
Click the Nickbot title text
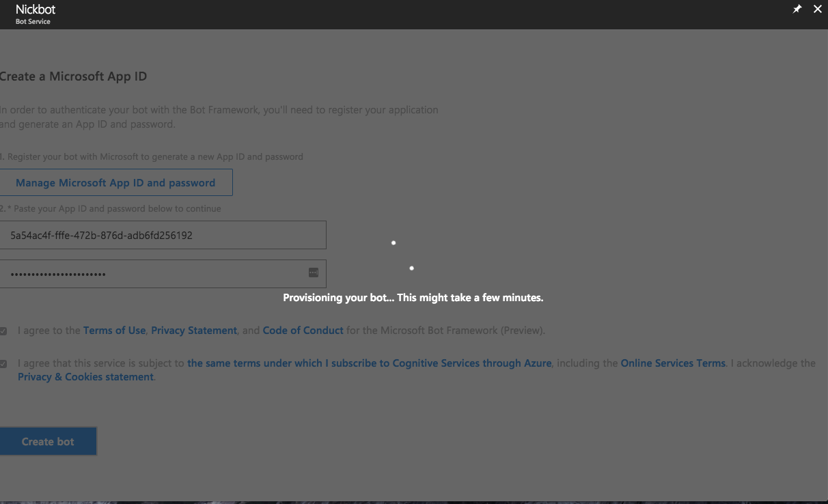point(36,10)
